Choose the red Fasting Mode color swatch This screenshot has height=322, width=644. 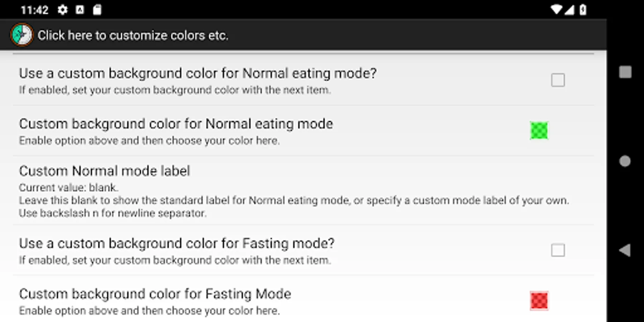[539, 301]
